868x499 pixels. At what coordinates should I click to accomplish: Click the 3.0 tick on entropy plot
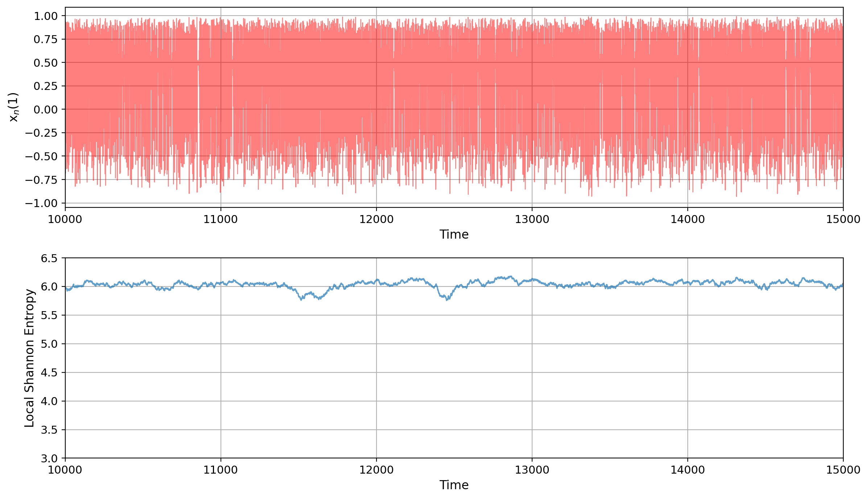click(49, 458)
